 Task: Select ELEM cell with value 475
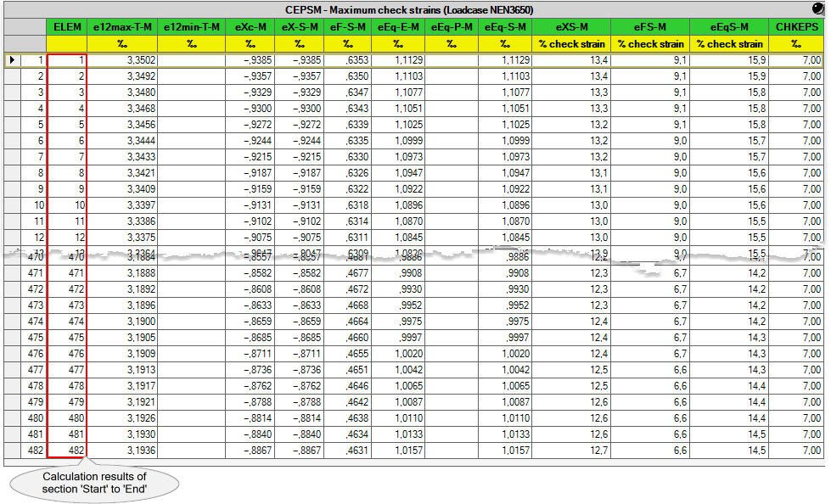(67, 338)
